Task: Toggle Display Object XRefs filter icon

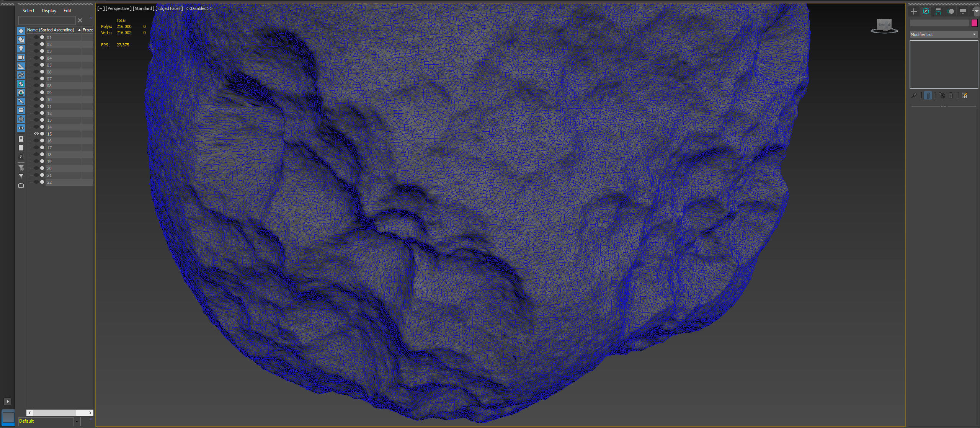Action: pos(21,93)
